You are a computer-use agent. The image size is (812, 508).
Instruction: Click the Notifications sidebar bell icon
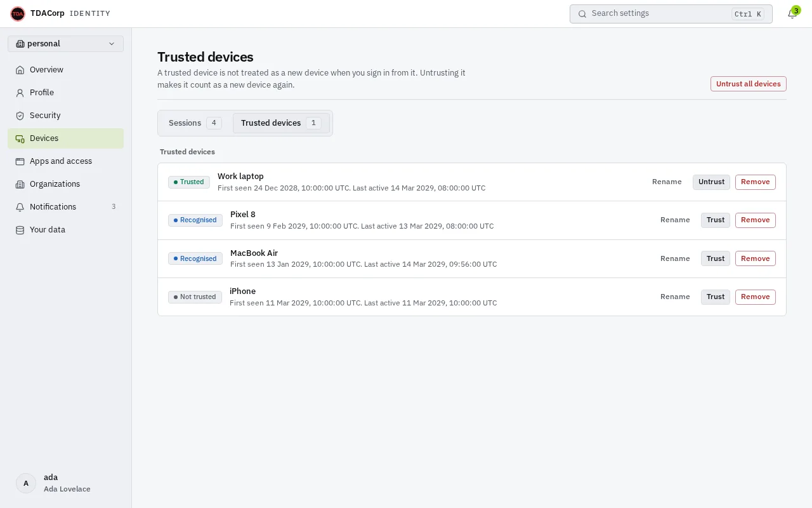click(20, 207)
